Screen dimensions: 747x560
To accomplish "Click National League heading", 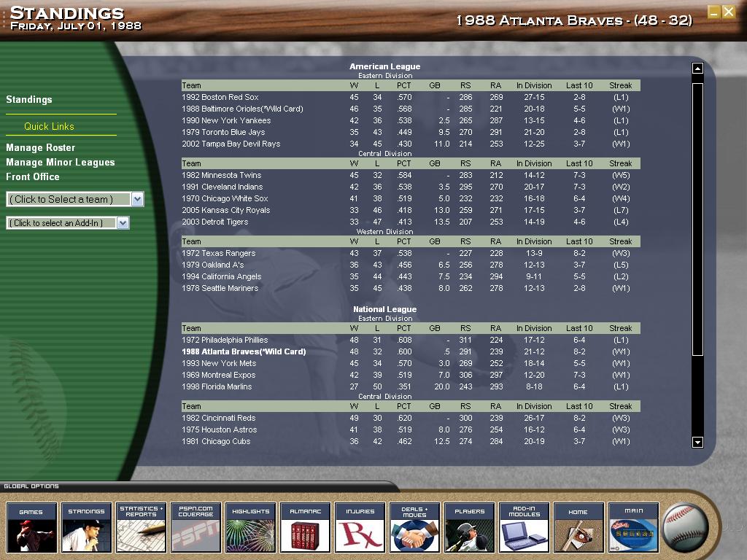I will point(385,309).
